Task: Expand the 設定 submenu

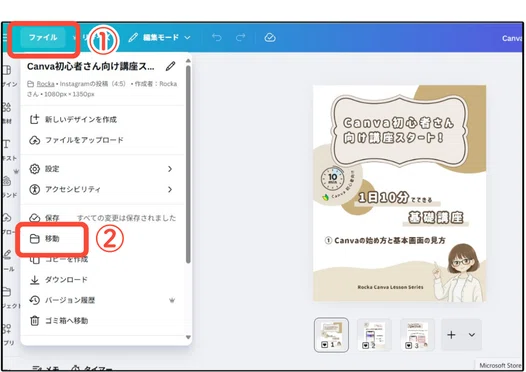Action: coord(103,169)
